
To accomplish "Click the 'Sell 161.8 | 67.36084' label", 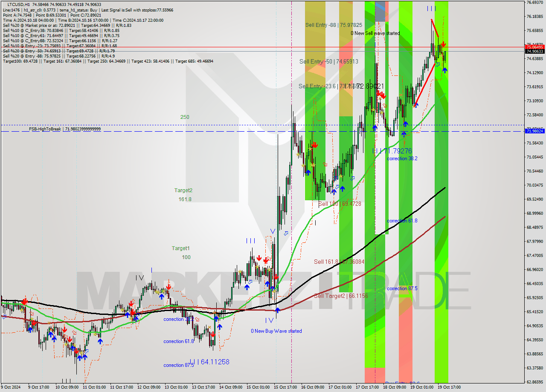I will point(339,262).
